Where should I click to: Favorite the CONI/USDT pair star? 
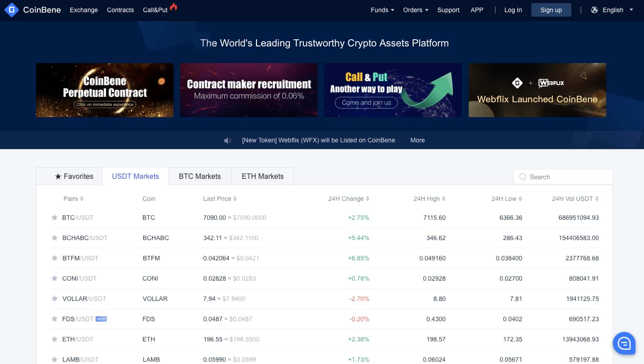pos(55,278)
